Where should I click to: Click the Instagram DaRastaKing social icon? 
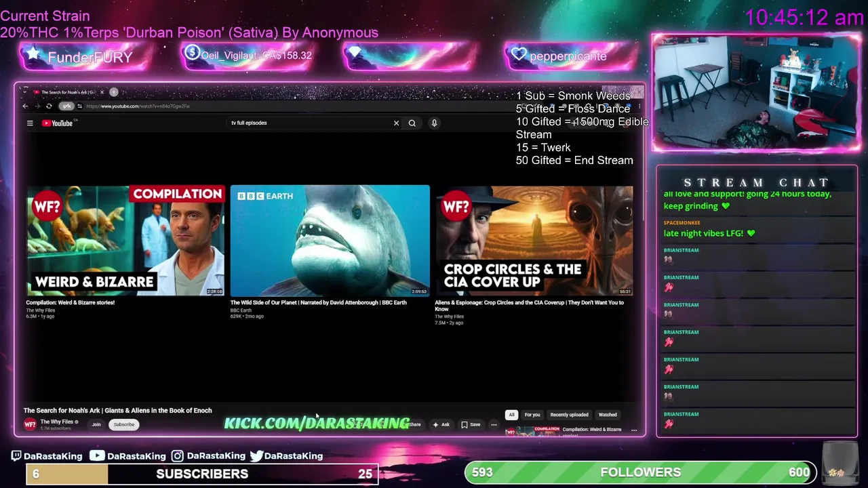(x=177, y=456)
